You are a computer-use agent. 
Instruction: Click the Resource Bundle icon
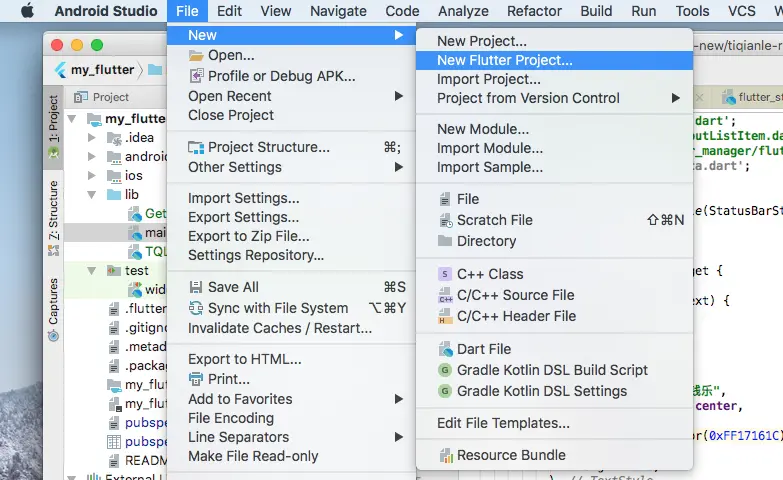tap(446, 455)
